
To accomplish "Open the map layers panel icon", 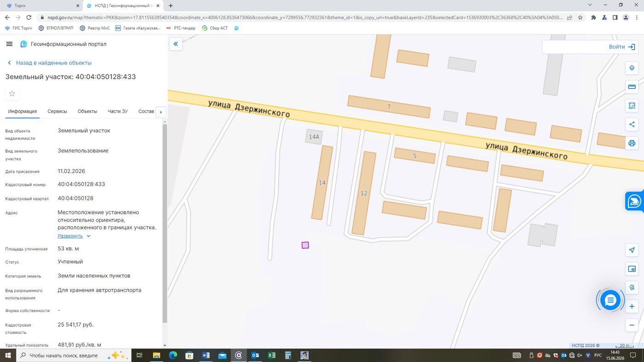I will (632, 68).
